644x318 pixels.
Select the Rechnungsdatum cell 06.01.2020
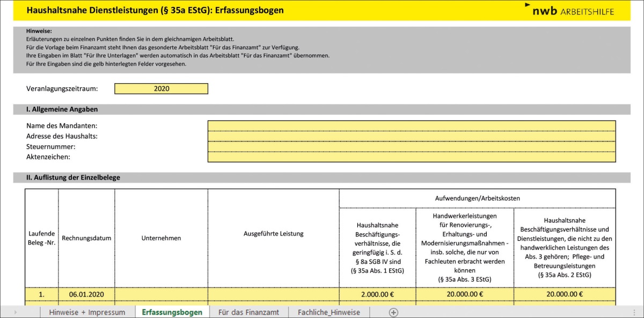click(x=86, y=294)
